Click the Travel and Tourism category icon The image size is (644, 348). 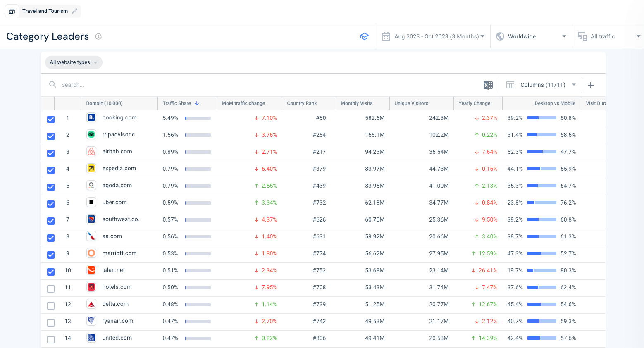click(12, 11)
